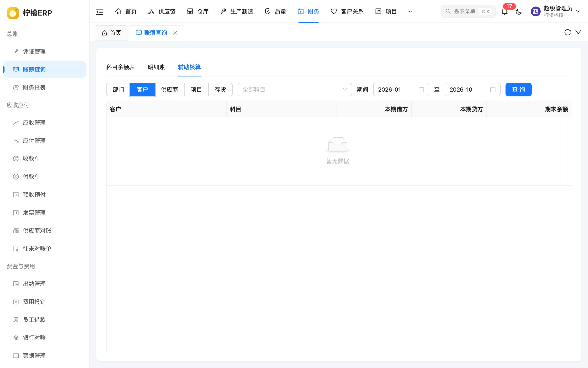Open 发票管理 in the sidebar
This screenshot has width=588, height=368.
click(x=45, y=213)
